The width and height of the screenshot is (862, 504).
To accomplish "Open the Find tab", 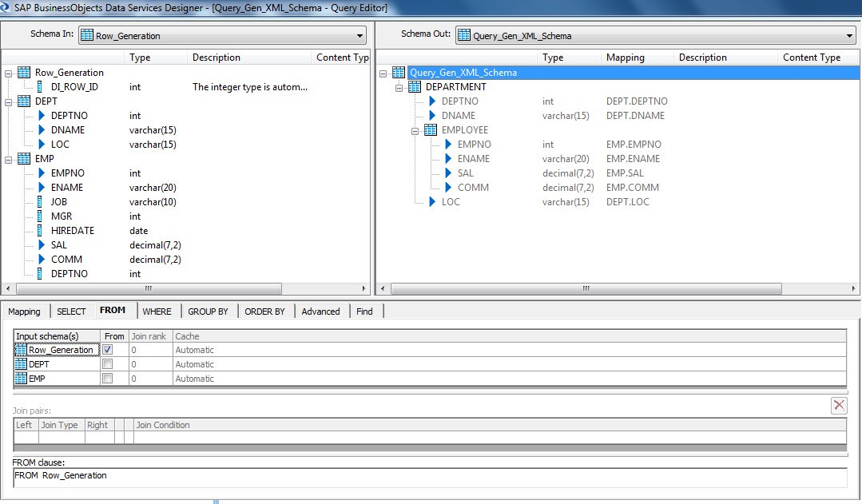I will pos(364,312).
